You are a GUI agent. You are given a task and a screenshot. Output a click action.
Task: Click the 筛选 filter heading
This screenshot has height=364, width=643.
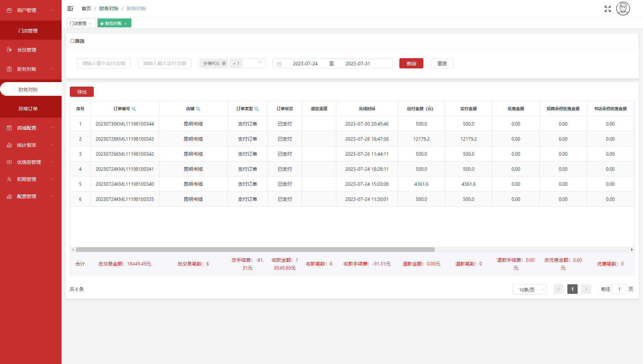pos(77,41)
